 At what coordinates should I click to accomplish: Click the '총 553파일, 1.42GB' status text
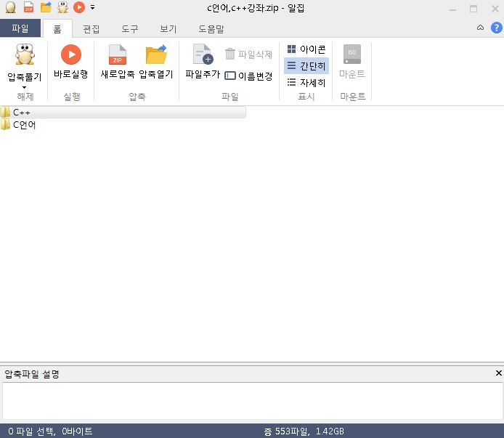[x=304, y=431]
